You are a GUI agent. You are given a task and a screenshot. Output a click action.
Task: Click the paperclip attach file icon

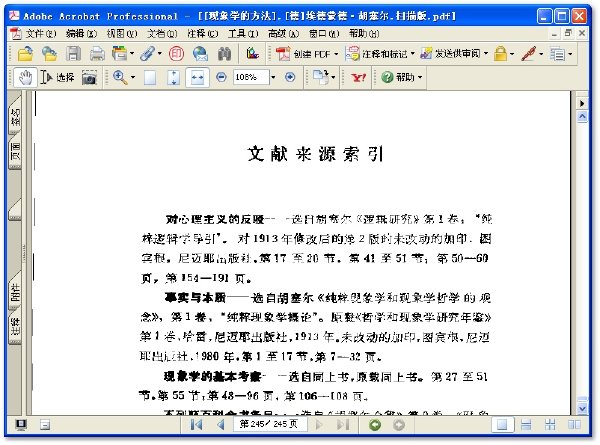pos(147,54)
